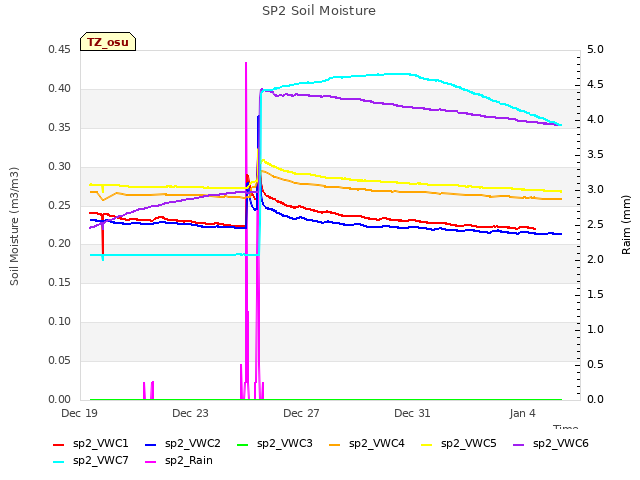Screen dimensions: 640x480
Task: Click the 5.0 right axis value
Action: [x=595, y=49]
